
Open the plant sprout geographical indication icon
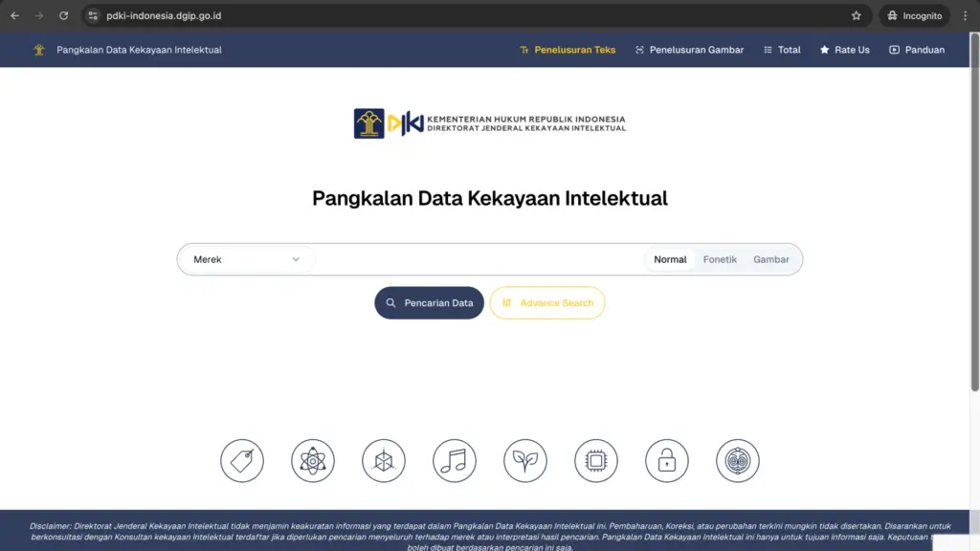525,461
